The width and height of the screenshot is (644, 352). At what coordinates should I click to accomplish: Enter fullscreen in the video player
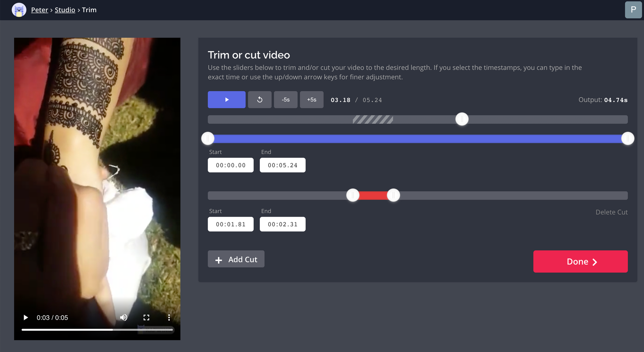click(146, 318)
